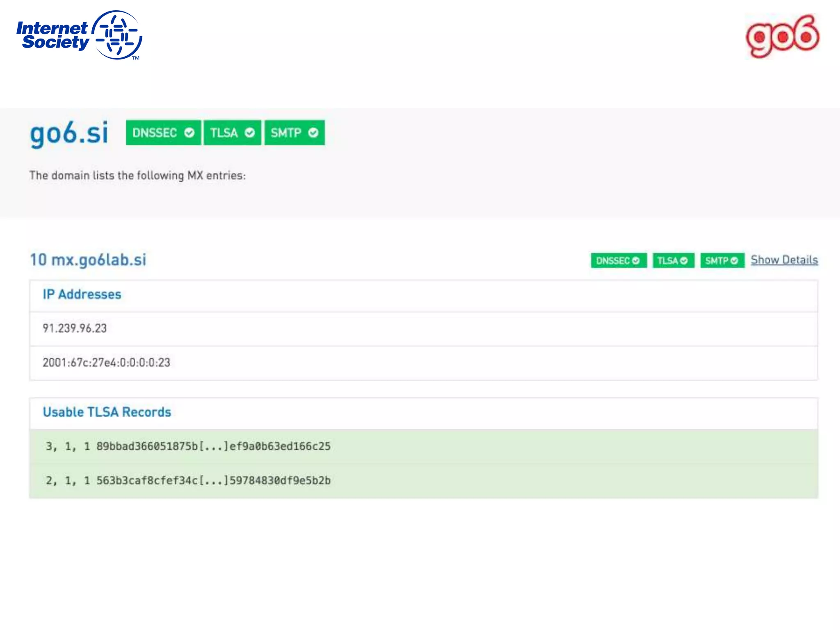
Task: Click the small SMTP badge beside mx.go6lab.si
Action: click(722, 260)
